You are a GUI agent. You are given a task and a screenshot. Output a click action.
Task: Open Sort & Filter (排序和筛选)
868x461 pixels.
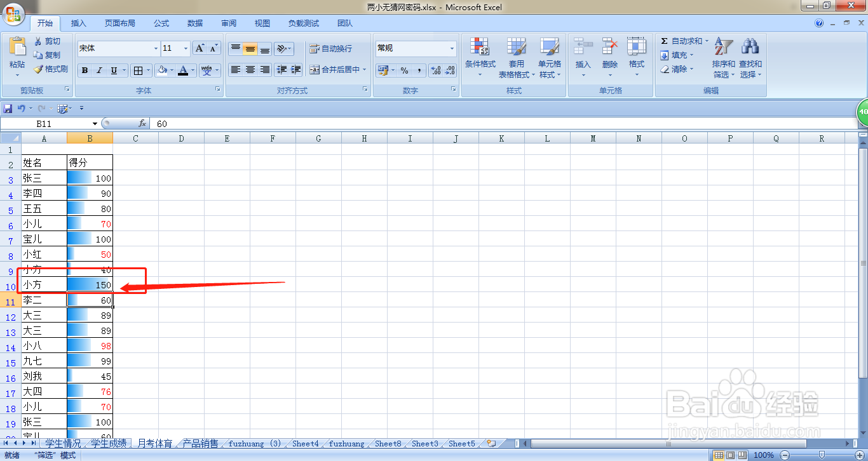[723, 58]
